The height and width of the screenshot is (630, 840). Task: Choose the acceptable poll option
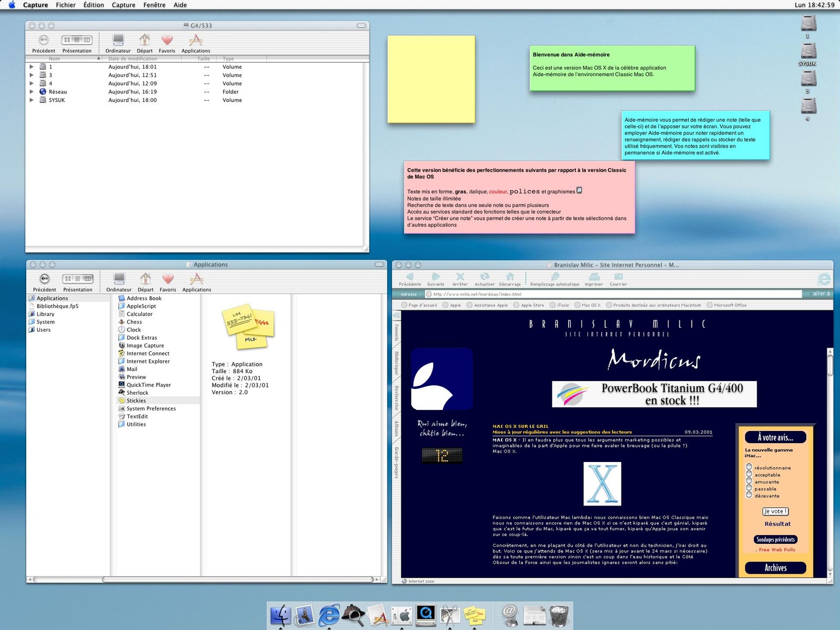tap(749, 474)
